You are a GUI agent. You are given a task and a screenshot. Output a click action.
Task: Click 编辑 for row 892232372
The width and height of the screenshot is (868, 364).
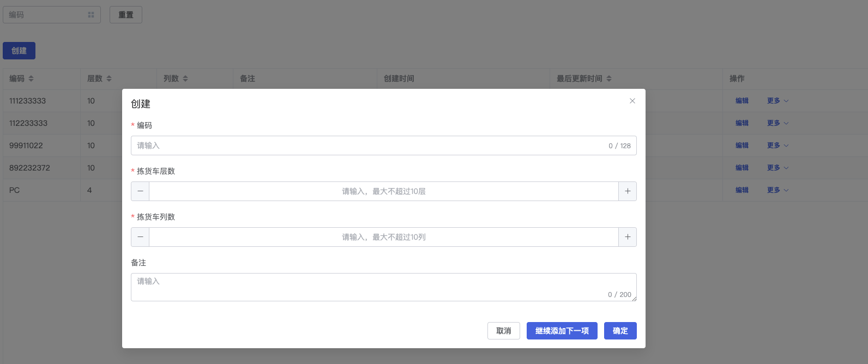click(742, 168)
